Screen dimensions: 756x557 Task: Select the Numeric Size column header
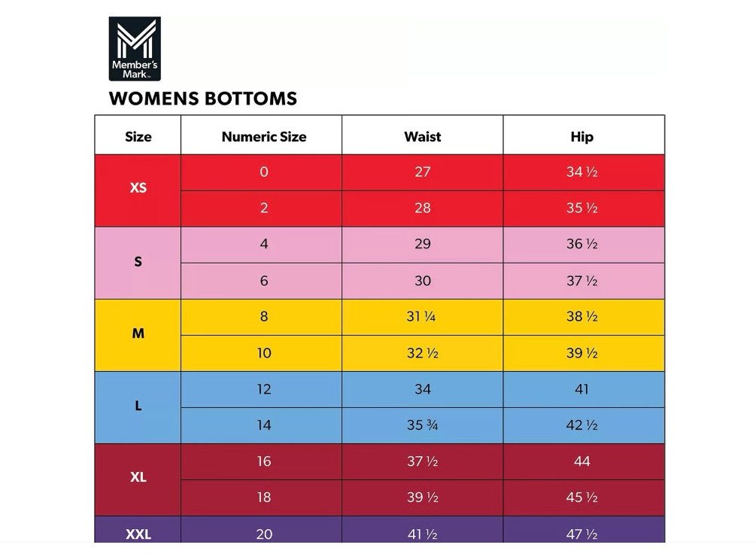click(263, 136)
